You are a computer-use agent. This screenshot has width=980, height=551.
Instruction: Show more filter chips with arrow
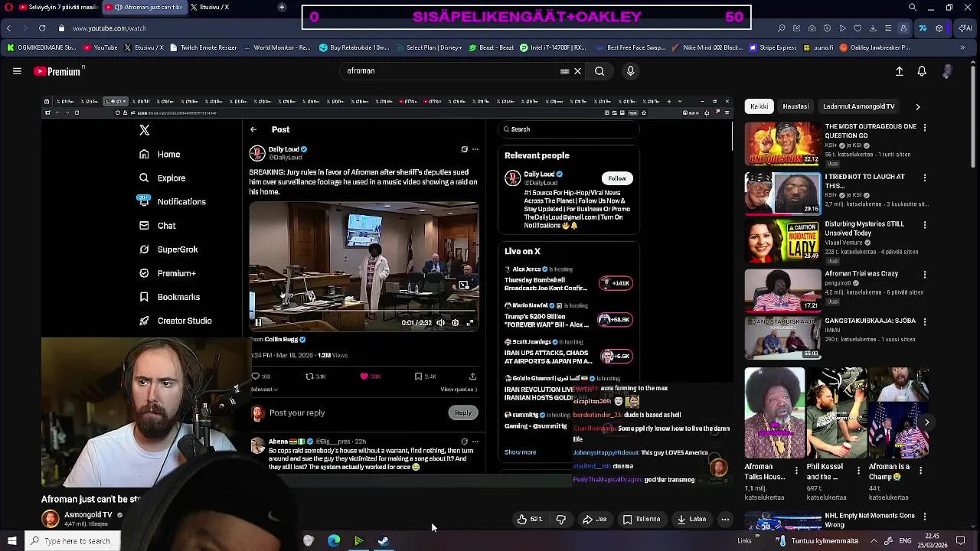click(x=918, y=106)
